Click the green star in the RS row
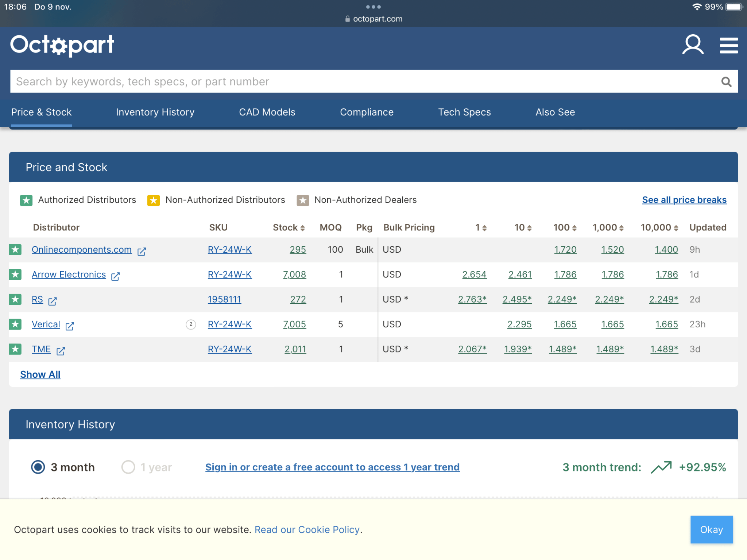 coord(15,299)
